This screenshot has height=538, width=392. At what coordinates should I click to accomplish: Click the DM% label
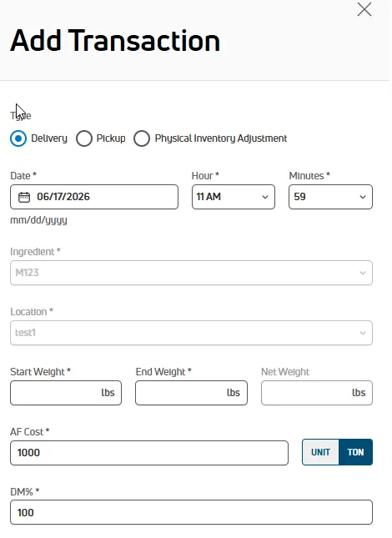tap(25, 491)
